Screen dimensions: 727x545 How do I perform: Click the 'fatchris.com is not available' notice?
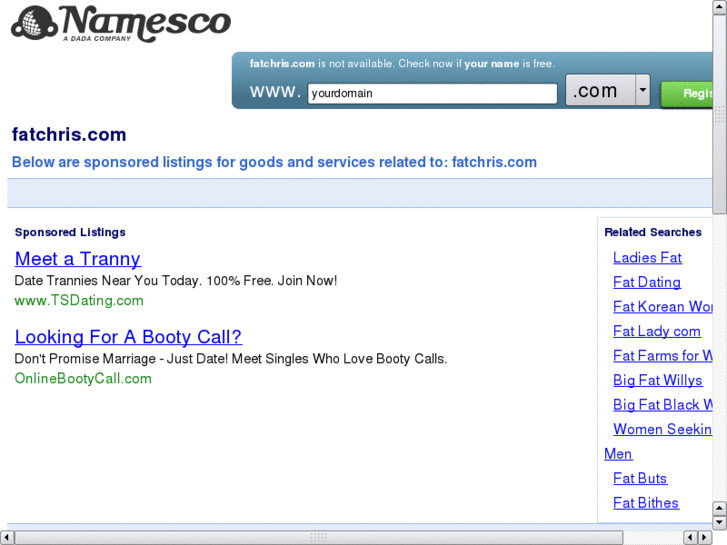pos(402,64)
